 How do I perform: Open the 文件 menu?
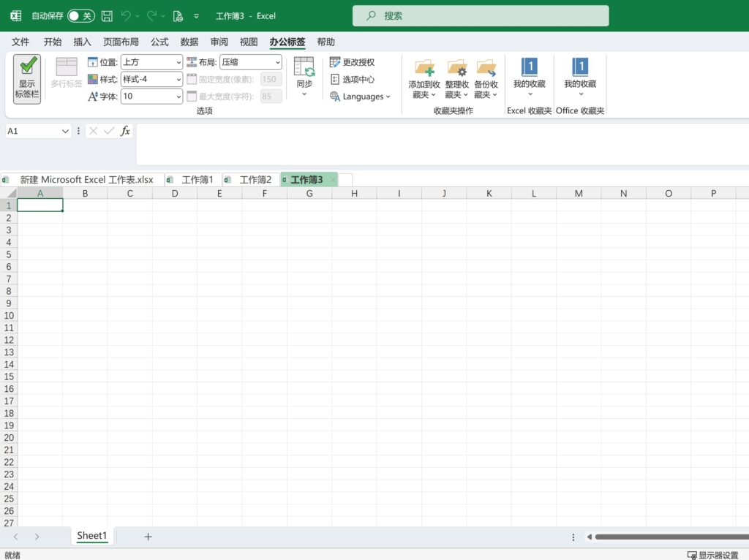[x=20, y=42]
